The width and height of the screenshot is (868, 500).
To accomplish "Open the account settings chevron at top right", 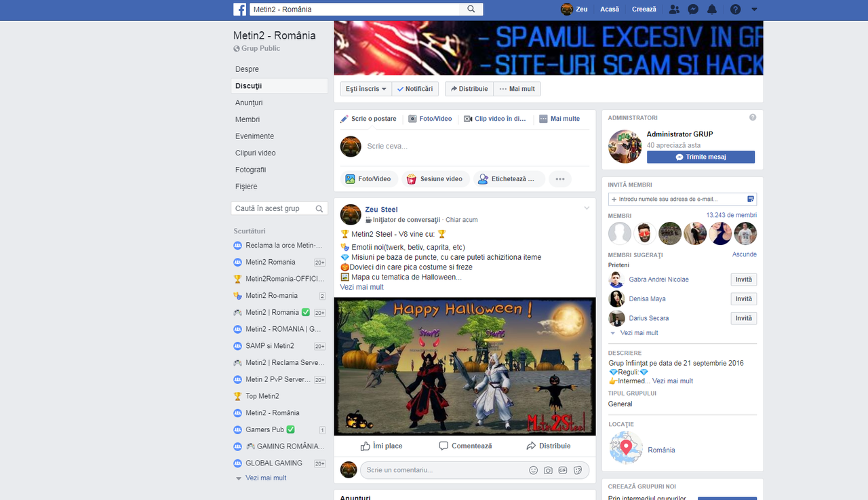I will (753, 9).
